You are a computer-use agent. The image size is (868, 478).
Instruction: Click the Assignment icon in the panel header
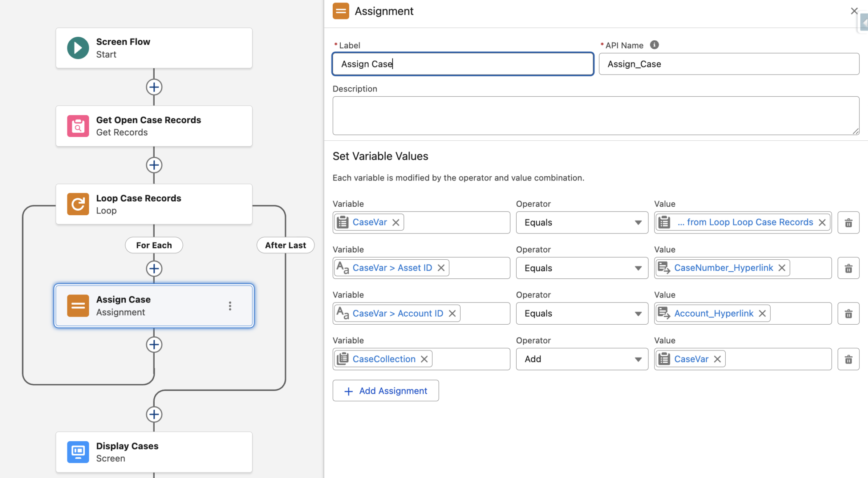point(341,11)
